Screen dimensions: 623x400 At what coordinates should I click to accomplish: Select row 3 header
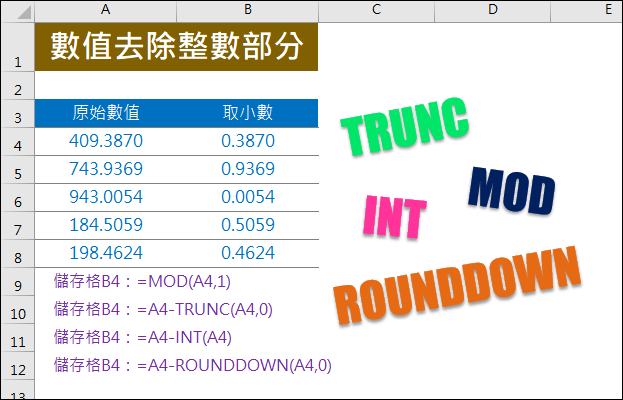coord(18,114)
